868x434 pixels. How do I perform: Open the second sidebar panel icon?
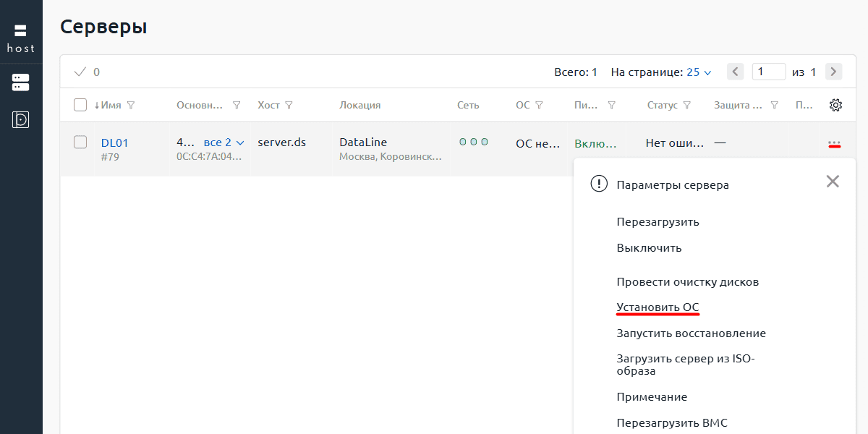(20, 119)
